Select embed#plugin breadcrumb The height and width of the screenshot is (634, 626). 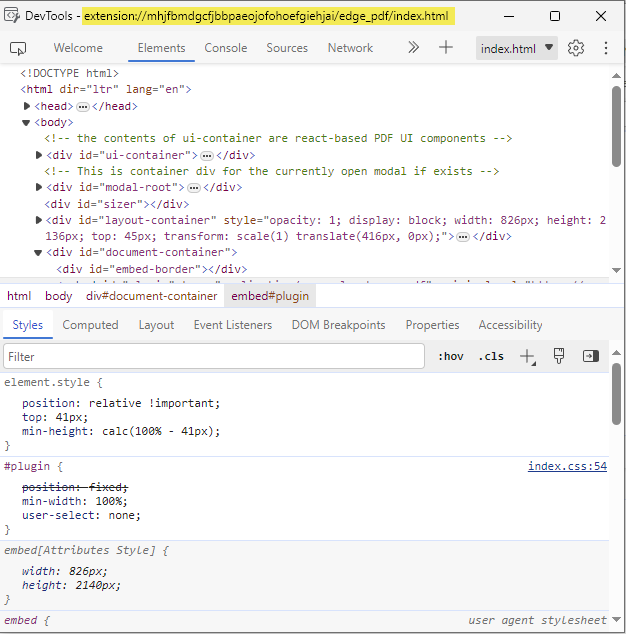[x=270, y=296]
